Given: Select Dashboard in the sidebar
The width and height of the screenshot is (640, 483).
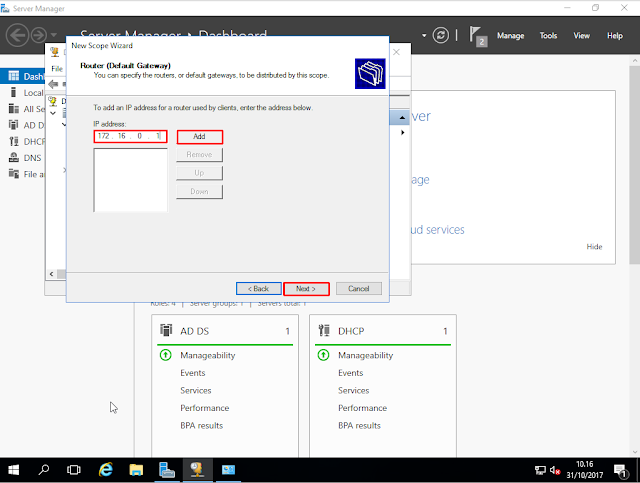Looking at the screenshot, I should 24,76.
